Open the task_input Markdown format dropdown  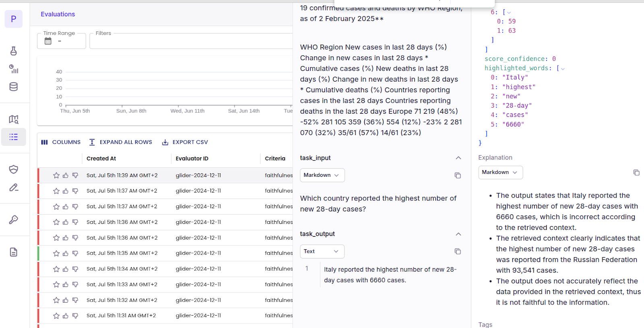[322, 175]
